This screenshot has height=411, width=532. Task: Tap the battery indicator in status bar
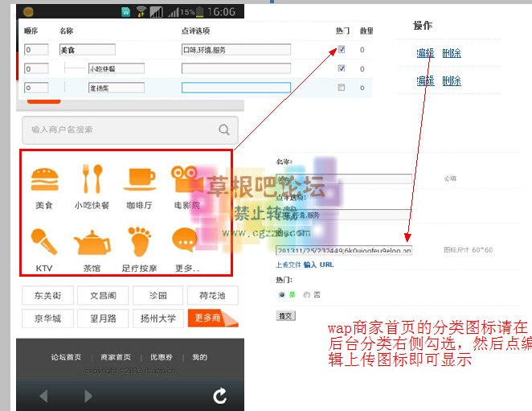[x=200, y=12]
